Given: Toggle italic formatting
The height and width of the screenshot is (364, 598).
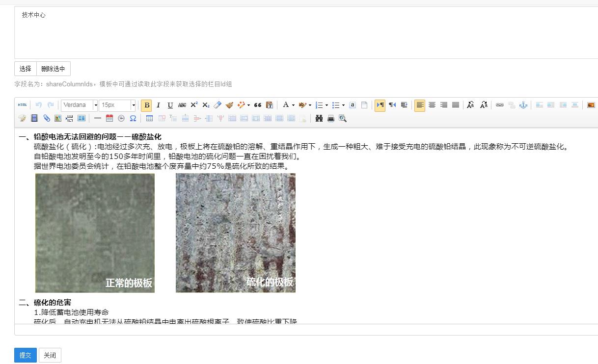Looking at the screenshot, I should point(158,105).
